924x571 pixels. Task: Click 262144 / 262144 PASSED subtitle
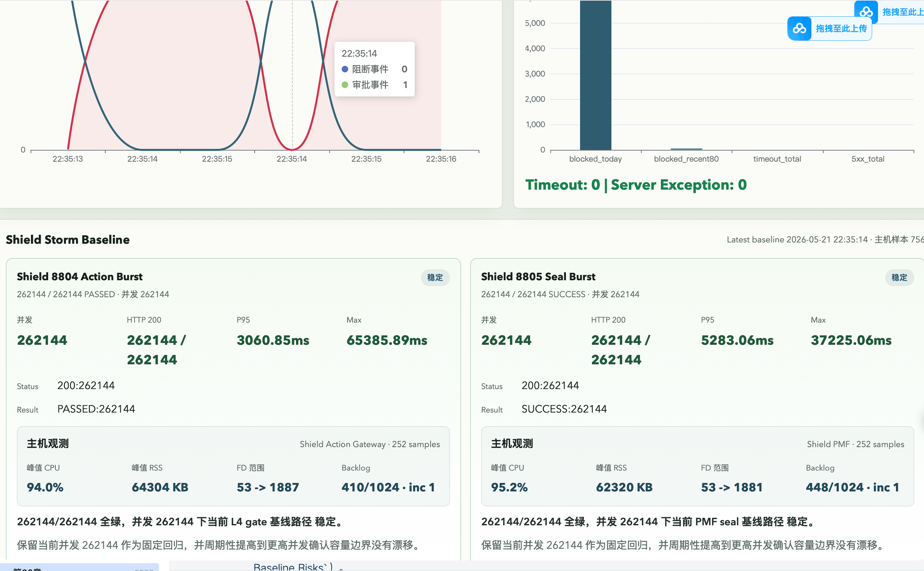point(93,294)
